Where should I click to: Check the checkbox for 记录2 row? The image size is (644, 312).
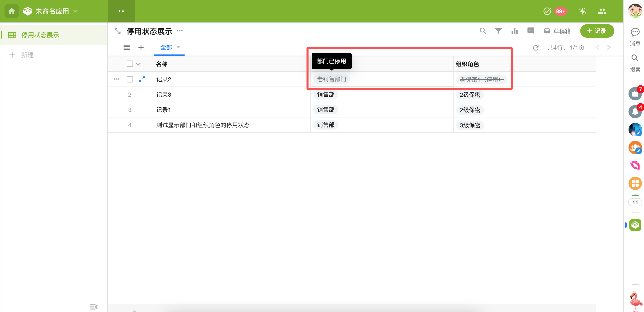tap(130, 79)
